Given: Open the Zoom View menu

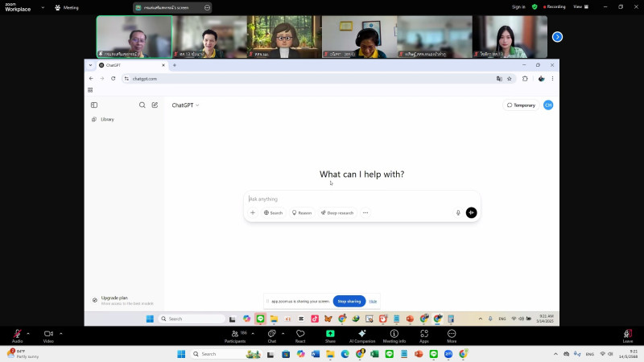Looking at the screenshot, I should pos(580,7).
